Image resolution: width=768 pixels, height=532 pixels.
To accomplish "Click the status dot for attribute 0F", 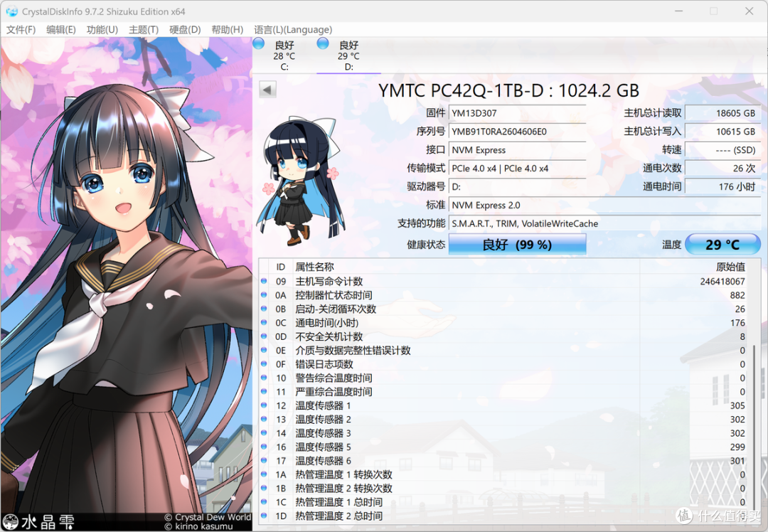I will pos(264,364).
